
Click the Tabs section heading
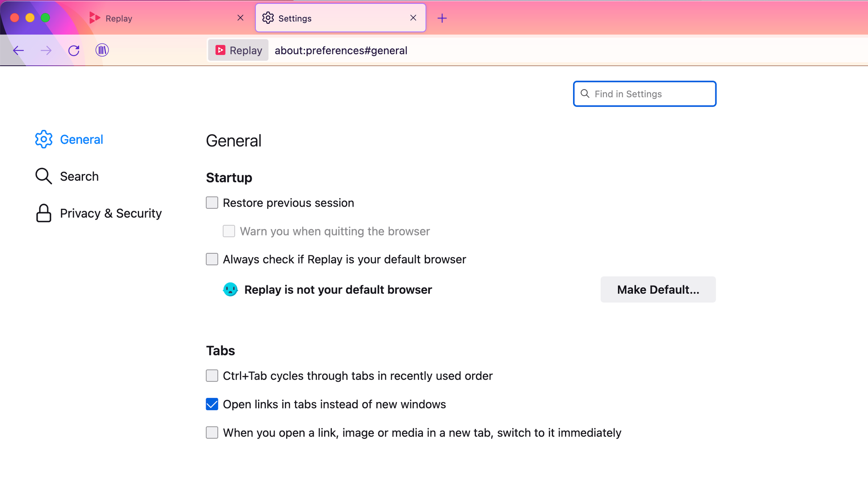pyautogui.click(x=220, y=350)
